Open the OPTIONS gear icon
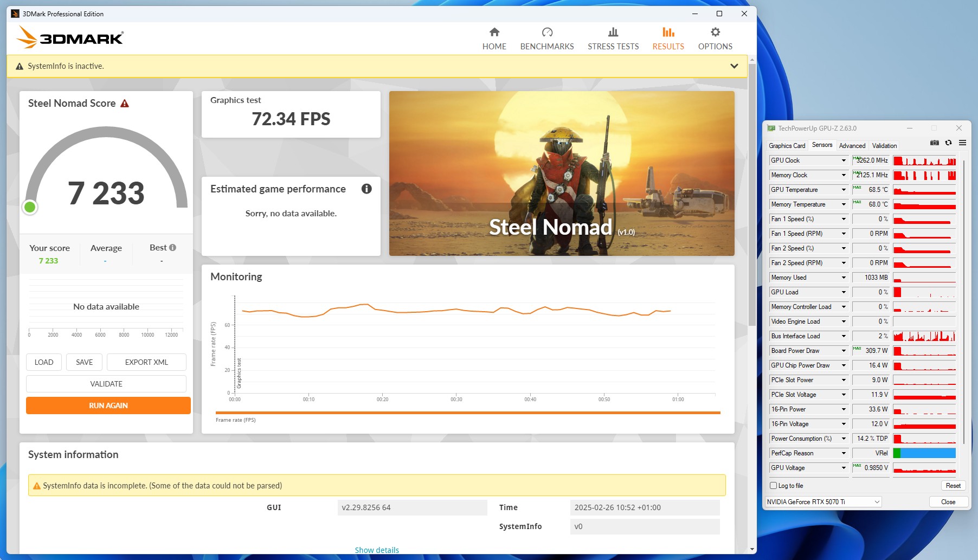 point(715,32)
